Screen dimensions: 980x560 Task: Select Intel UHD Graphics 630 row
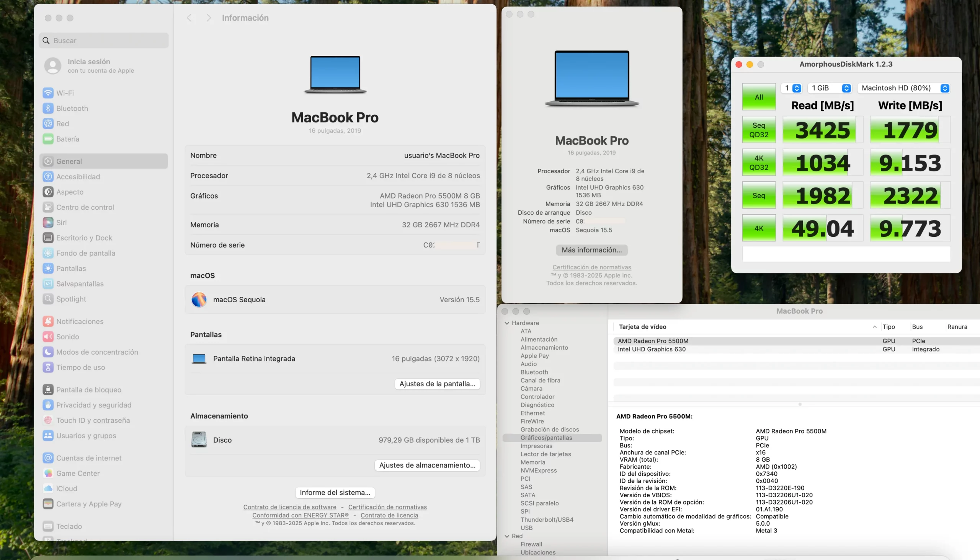pos(796,349)
